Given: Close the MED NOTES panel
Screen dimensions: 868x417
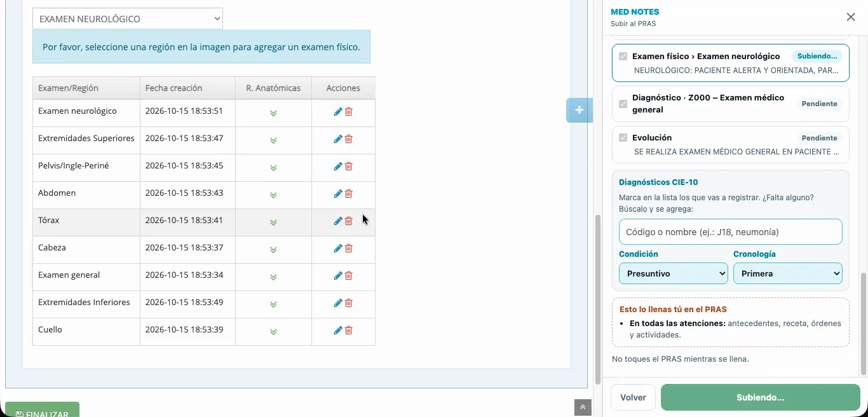Looking at the screenshot, I should [851, 17].
